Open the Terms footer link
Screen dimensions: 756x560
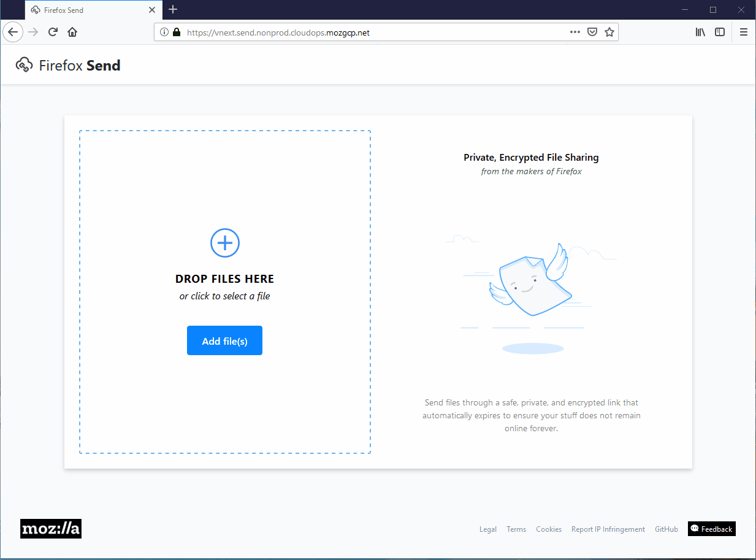516,529
